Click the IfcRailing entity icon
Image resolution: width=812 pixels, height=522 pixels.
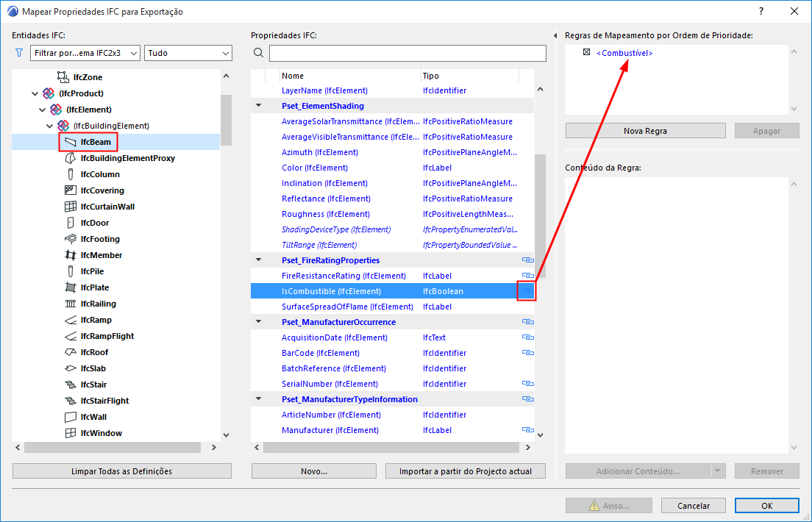click(71, 304)
